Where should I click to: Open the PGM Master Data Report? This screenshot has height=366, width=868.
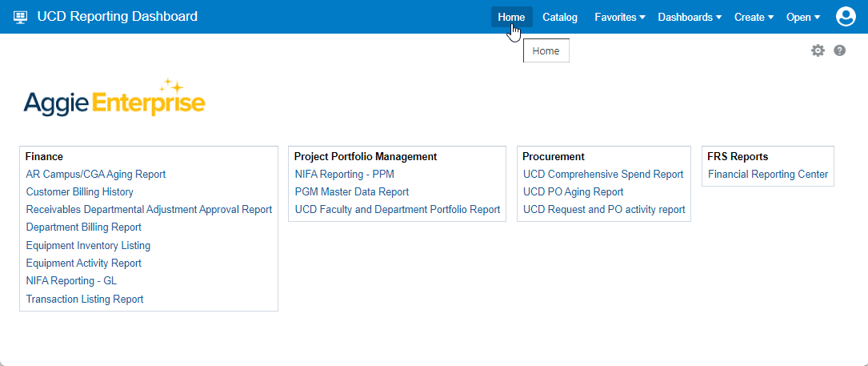click(352, 192)
